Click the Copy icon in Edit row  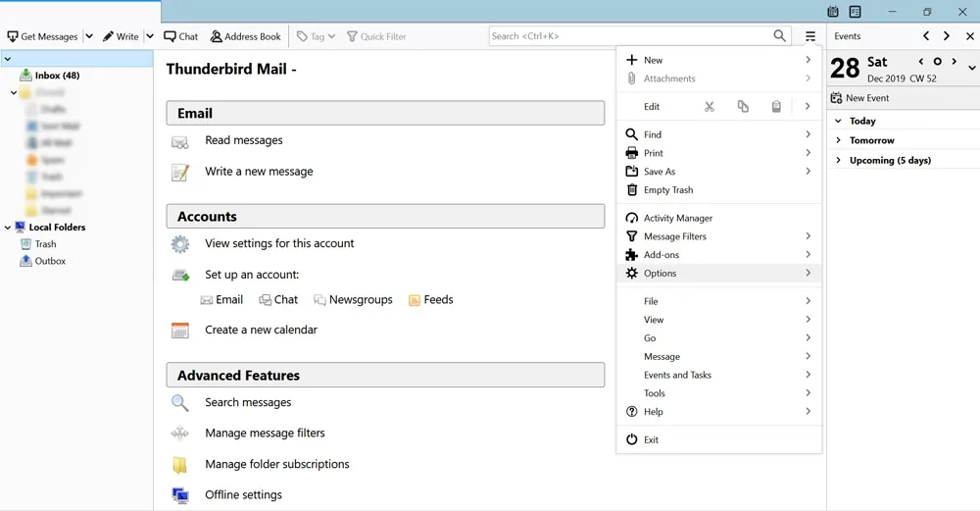(743, 106)
